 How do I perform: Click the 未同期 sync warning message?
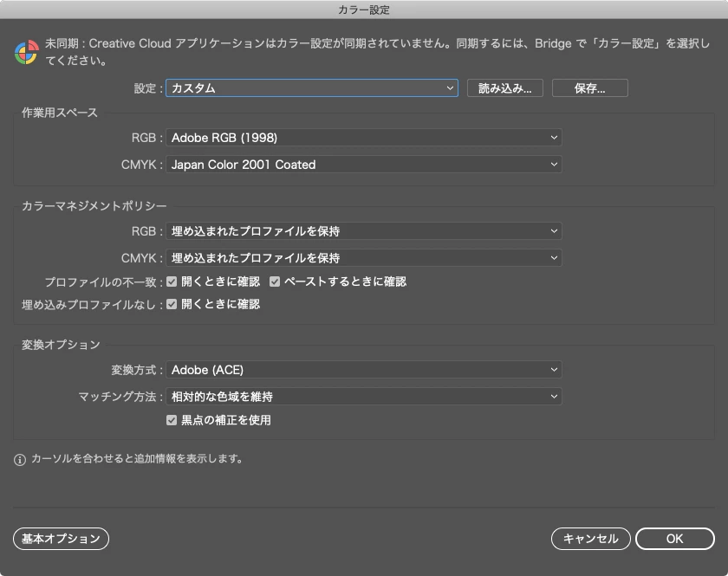pyautogui.click(x=378, y=51)
